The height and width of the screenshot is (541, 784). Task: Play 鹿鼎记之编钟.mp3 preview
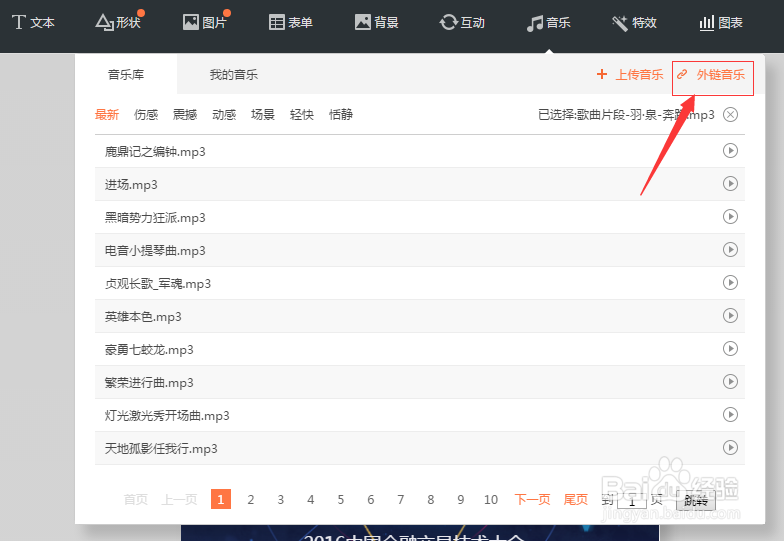click(x=730, y=150)
